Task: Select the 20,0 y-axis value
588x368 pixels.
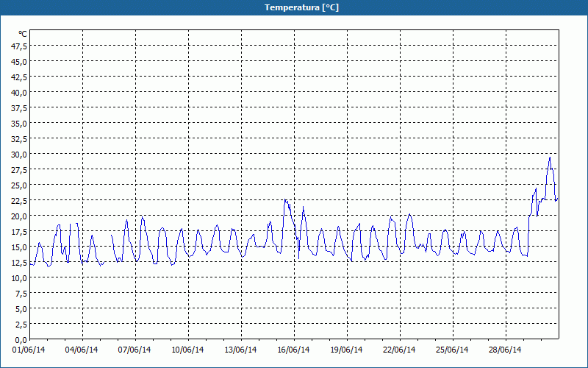Action: click(x=20, y=216)
